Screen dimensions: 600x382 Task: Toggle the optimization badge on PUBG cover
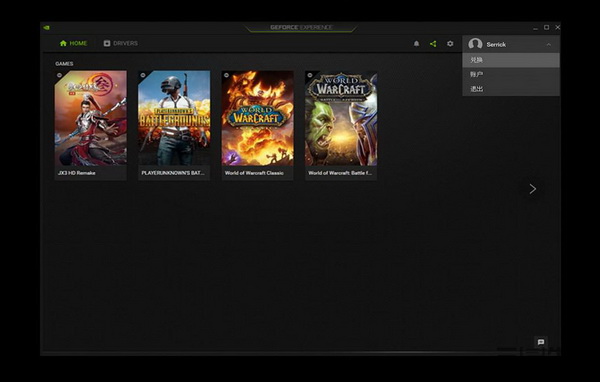click(x=143, y=75)
